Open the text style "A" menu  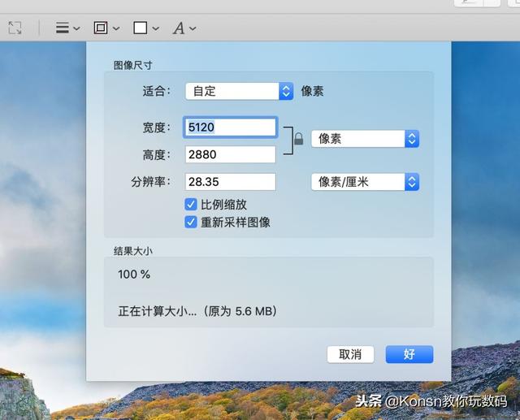179,28
